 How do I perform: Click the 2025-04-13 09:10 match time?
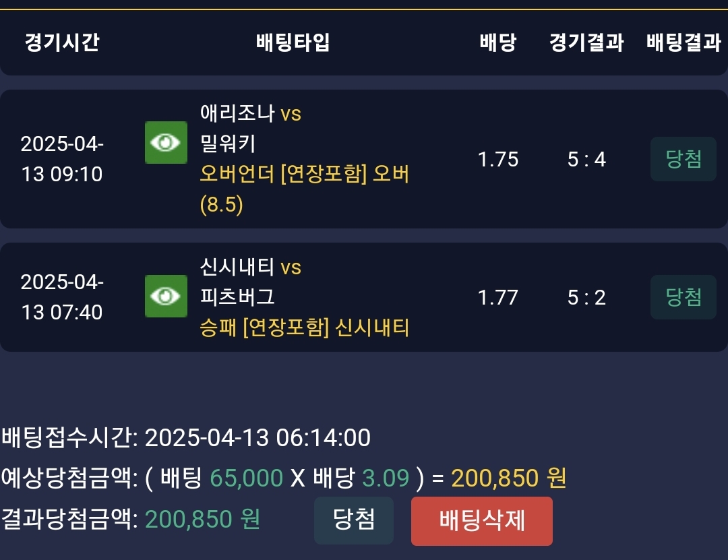[x=62, y=159]
